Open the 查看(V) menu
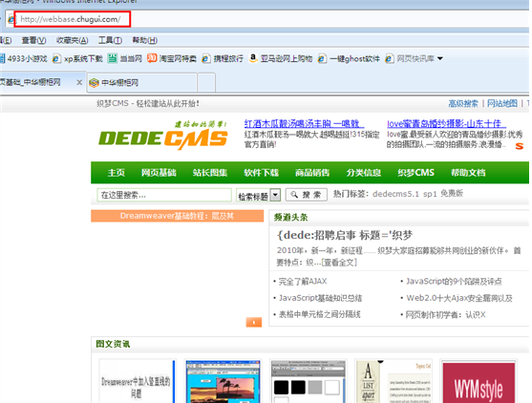 tap(34, 40)
